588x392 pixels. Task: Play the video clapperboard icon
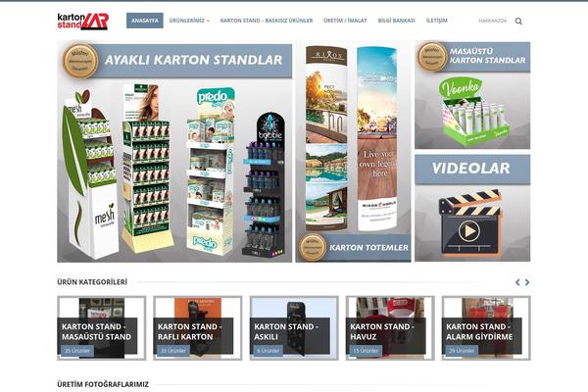[470, 223]
